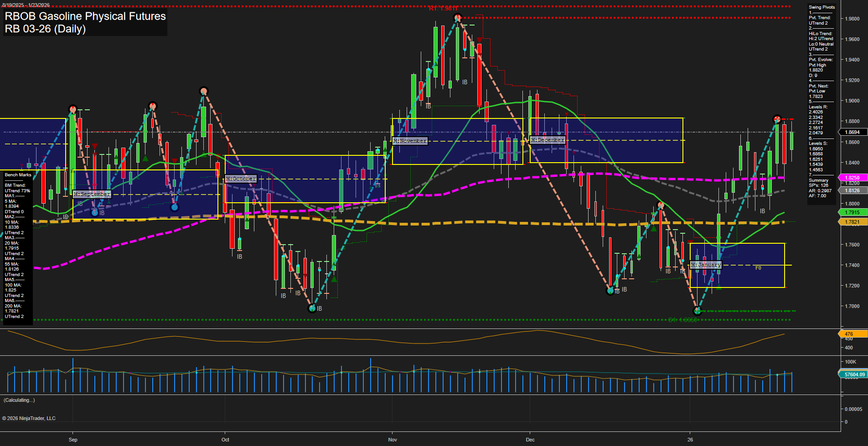This screenshot has height=446, width=868.
Task: Click the Oct label on the time axis
Action: 225,440
